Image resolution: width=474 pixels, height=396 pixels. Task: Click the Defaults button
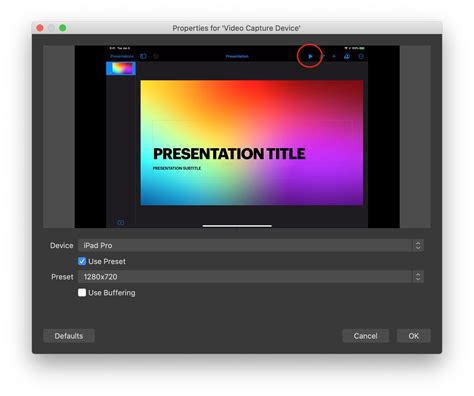(69, 336)
